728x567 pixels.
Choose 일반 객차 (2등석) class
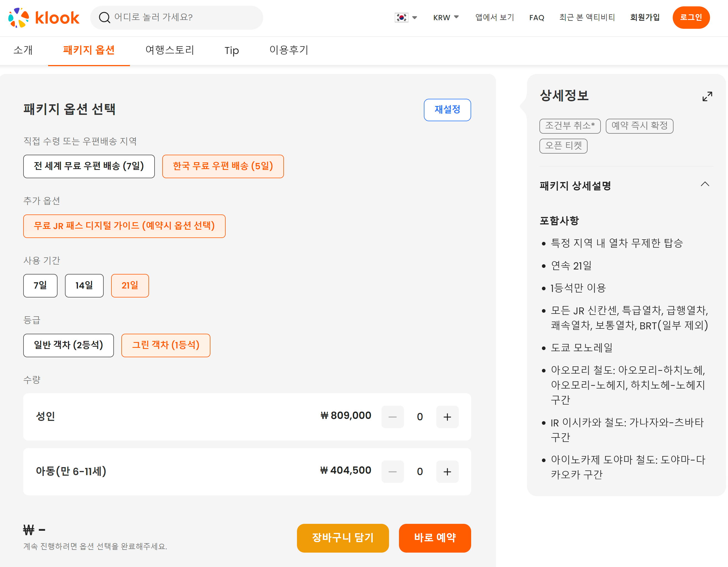click(68, 345)
